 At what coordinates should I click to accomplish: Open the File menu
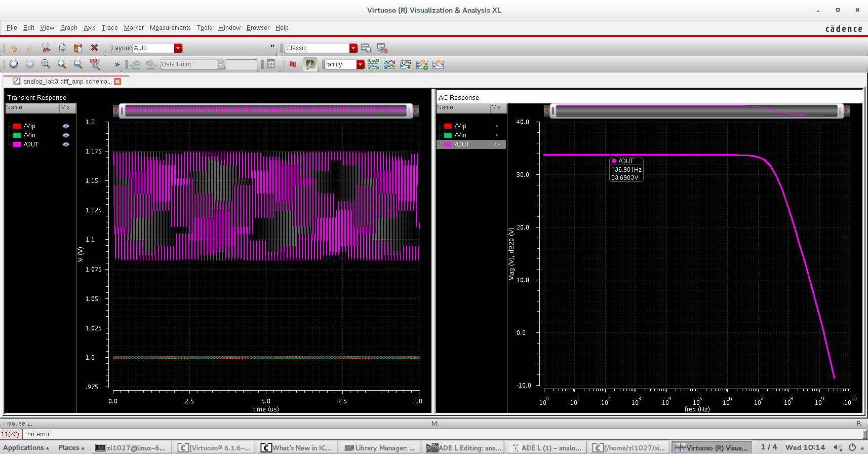pyautogui.click(x=12, y=28)
